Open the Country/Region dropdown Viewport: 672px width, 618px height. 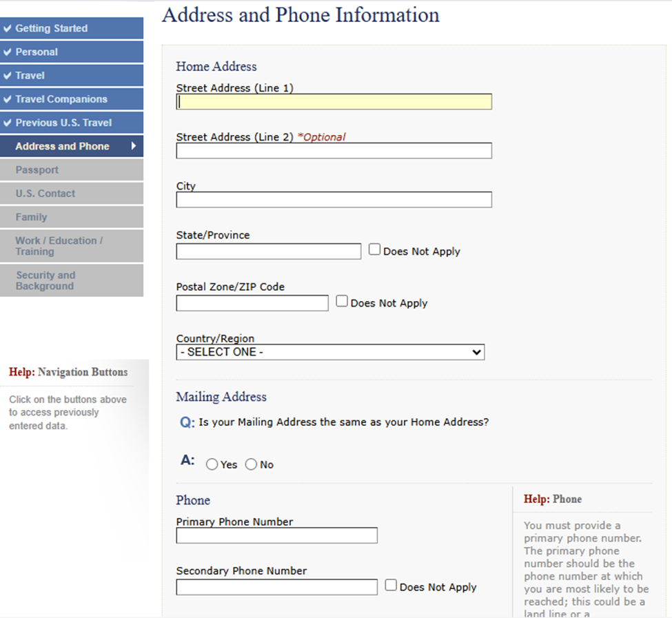coord(330,352)
